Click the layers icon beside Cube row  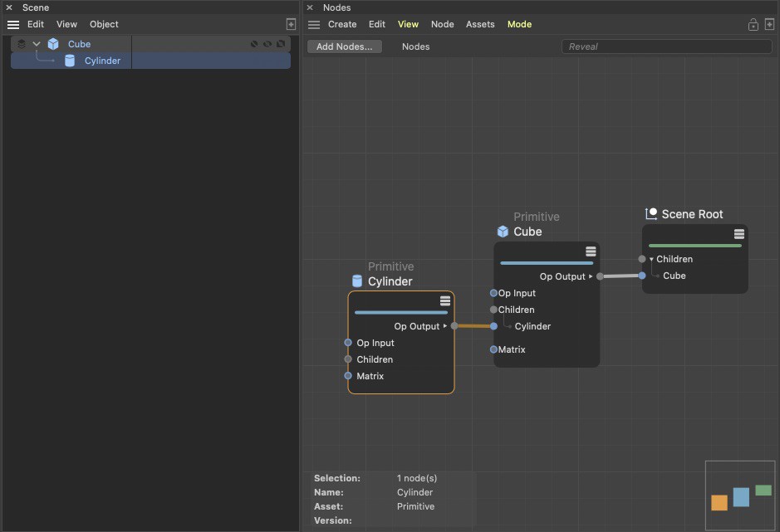[22, 44]
